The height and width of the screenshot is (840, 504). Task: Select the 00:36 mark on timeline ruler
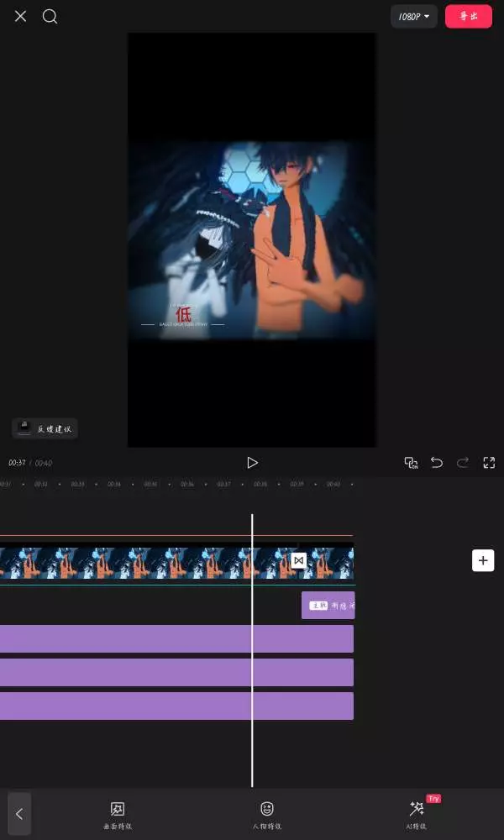tap(187, 485)
